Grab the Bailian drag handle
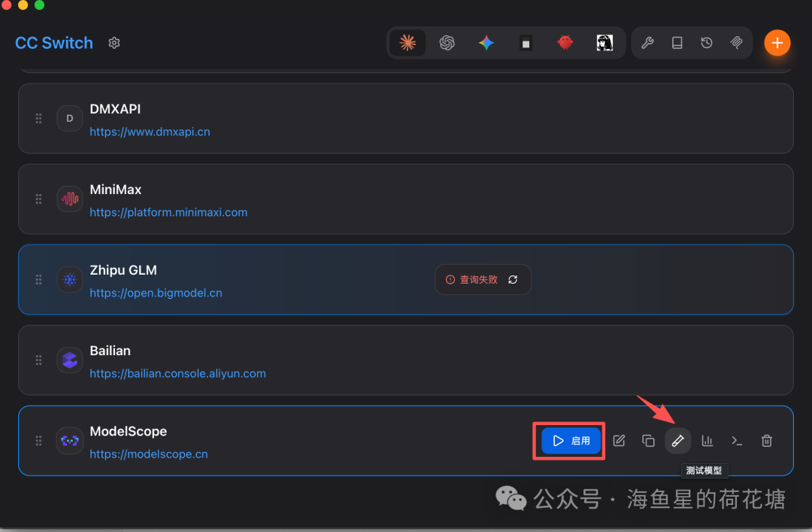 click(x=38, y=360)
